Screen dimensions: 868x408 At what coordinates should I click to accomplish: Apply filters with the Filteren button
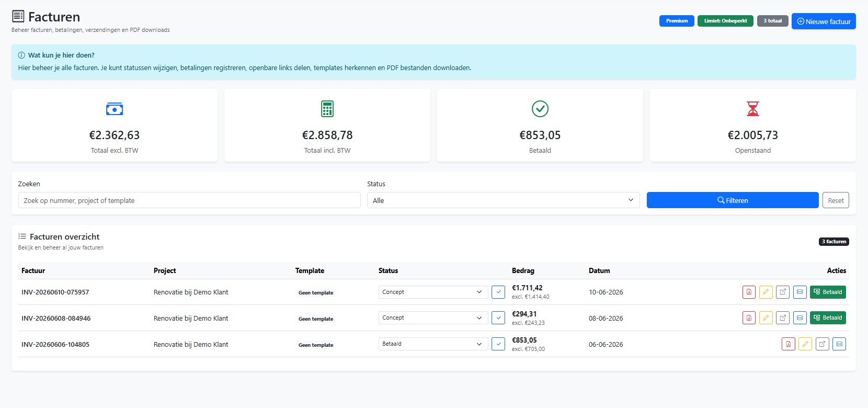coord(733,200)
